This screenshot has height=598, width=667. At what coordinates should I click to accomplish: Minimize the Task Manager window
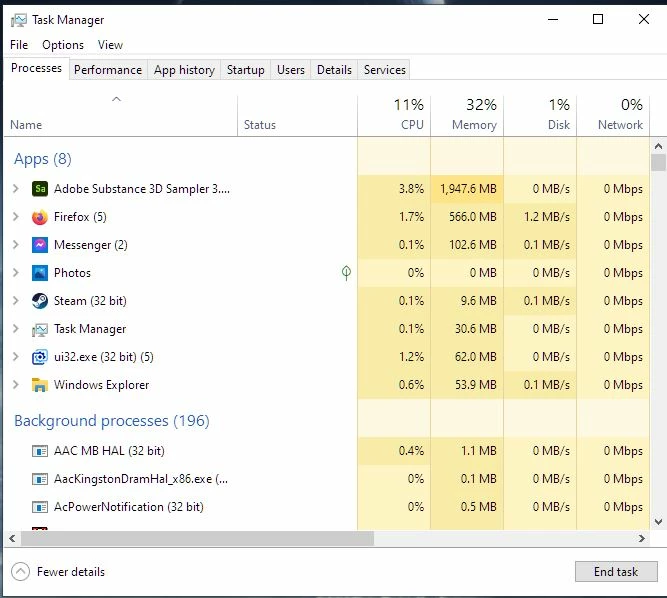point(553,19)
